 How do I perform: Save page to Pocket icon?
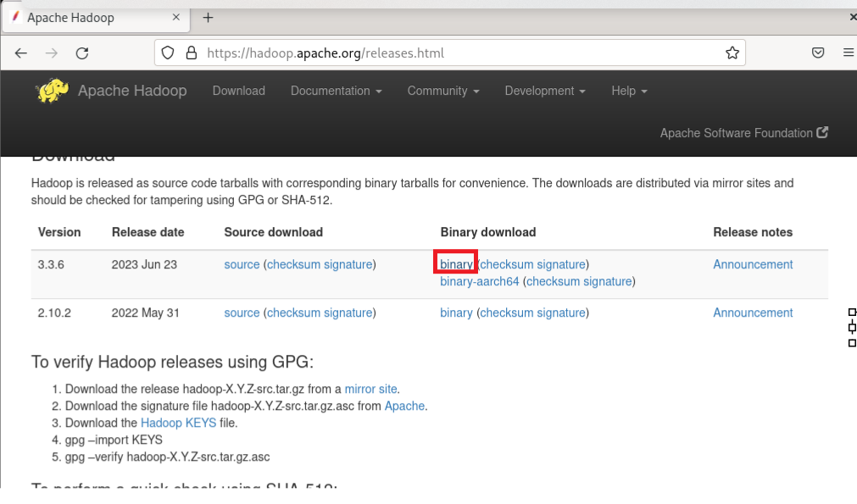[818, 53]
